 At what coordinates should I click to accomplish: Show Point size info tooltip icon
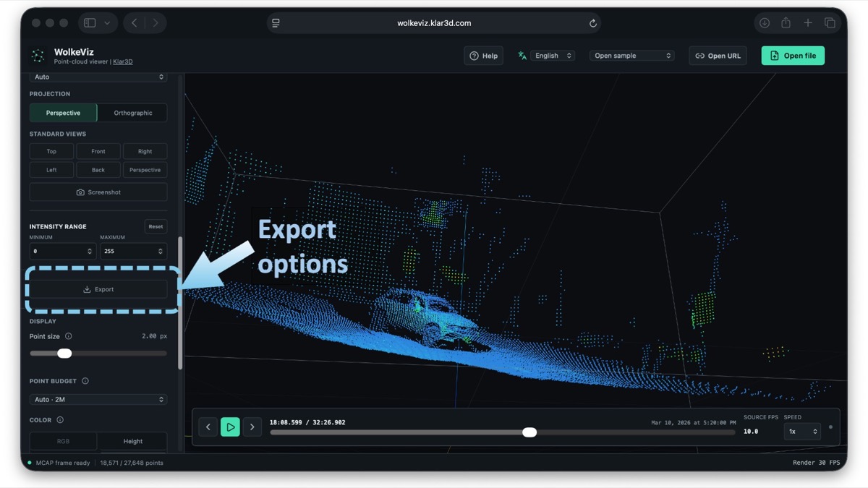pos(69,336)
